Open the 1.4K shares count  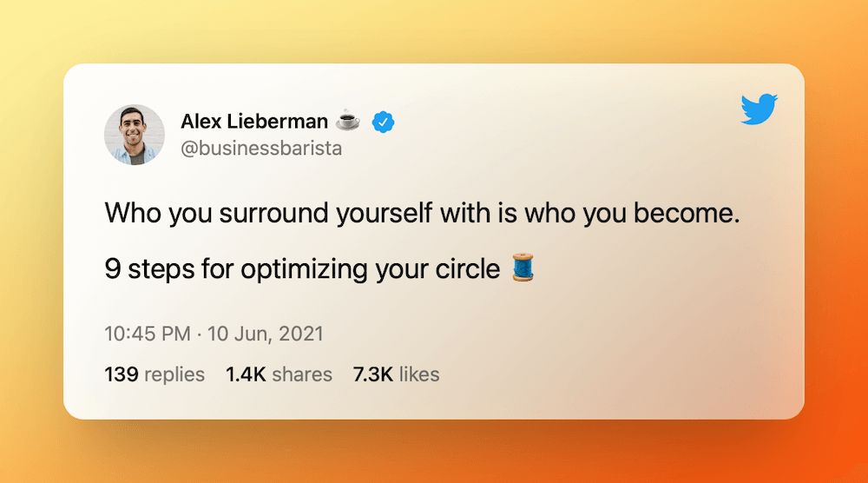click(279, 374)
